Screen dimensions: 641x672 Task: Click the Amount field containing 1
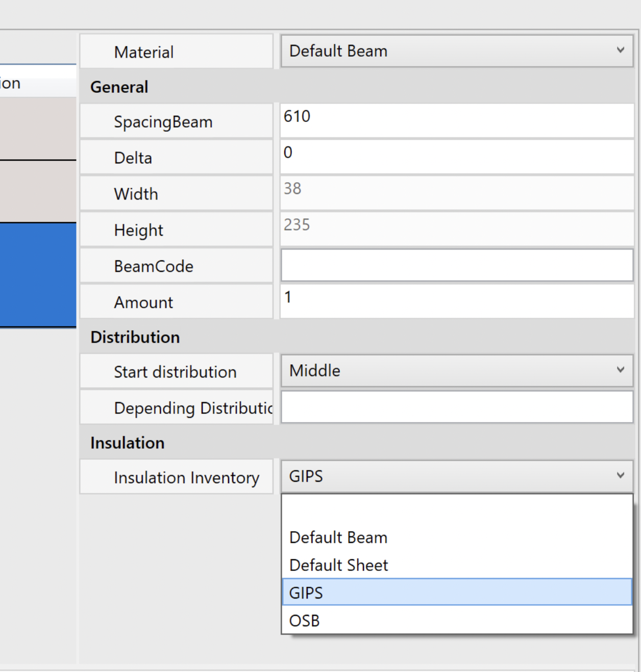pos(456,302)
